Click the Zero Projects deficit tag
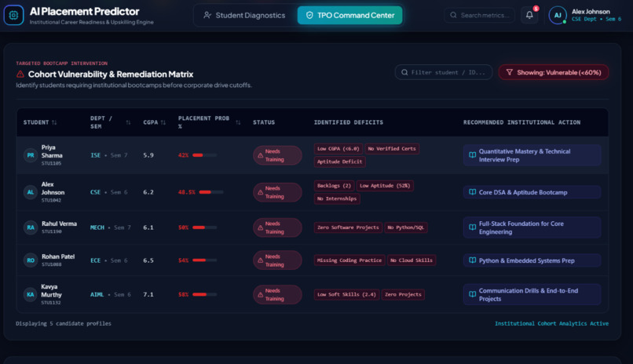Screen dimensions: 633x364 [403, 295]
